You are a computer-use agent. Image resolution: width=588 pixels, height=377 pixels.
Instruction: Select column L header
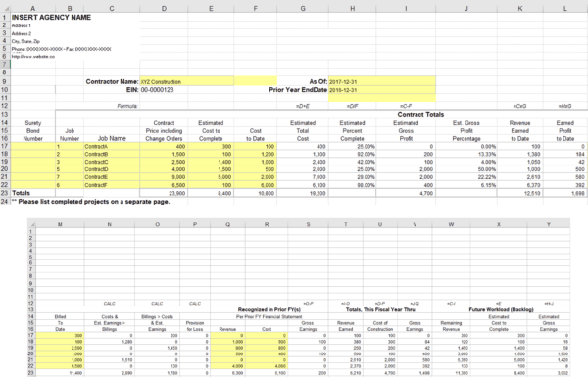coord(565,8)
